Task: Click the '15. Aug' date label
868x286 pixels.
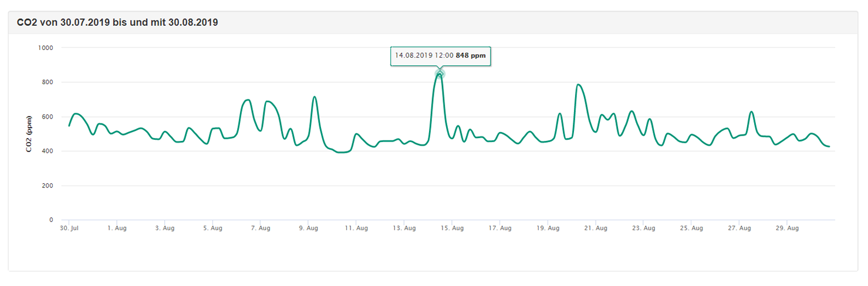Action: pyautogui.click(x=452, y=228)
